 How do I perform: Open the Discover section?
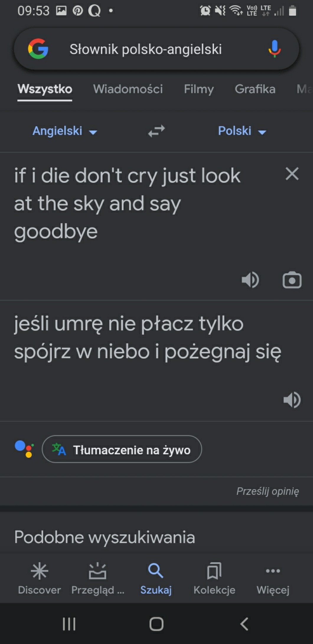tap(39, 578)
